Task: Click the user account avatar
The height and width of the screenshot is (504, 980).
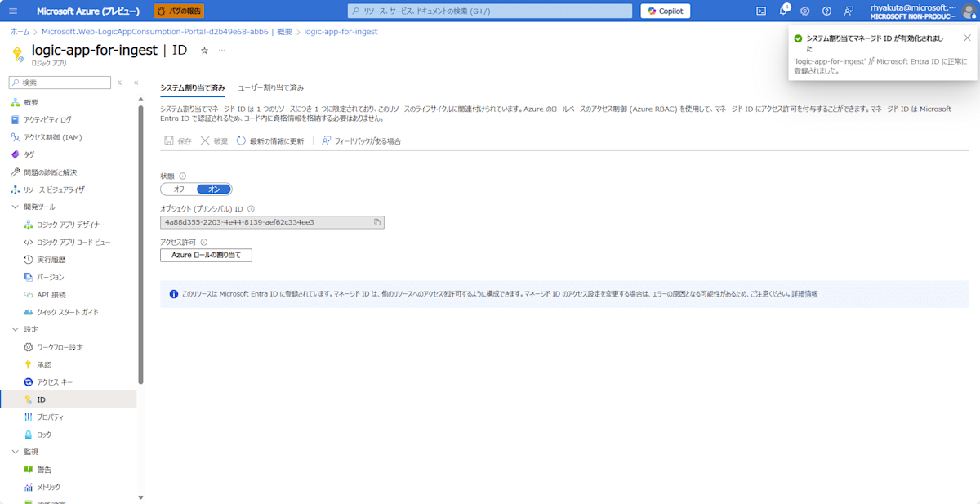Action: point(969,11)
